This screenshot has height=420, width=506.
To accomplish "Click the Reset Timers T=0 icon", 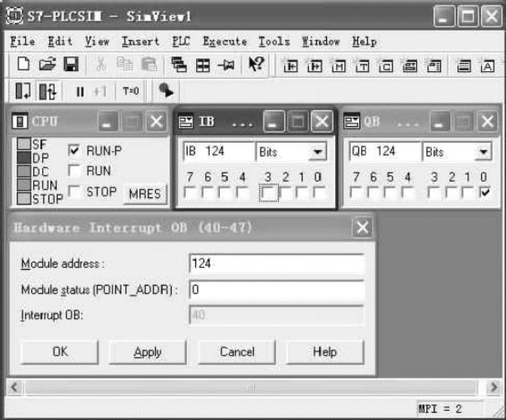I will tap(131, 91).
